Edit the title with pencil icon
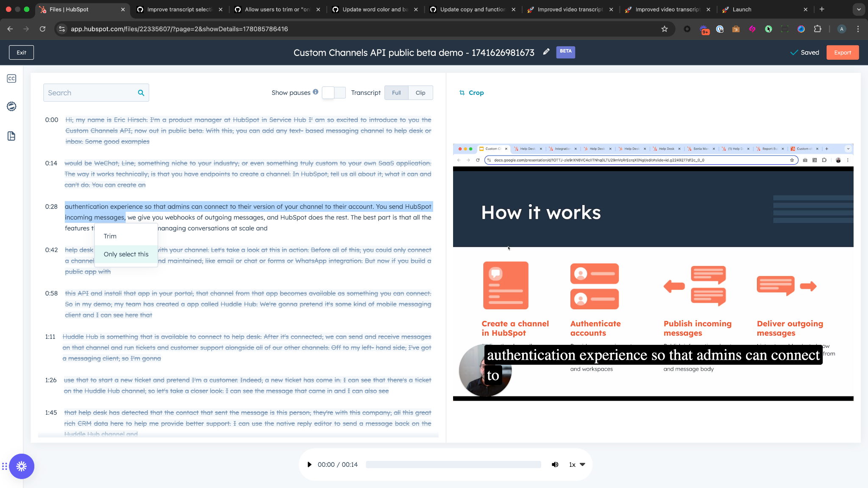 point(546,52)
